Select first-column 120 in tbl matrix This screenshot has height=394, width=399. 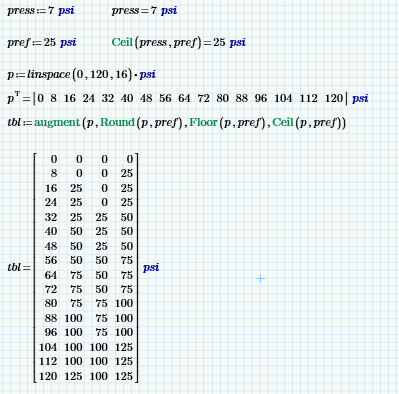tap(48, 376)
